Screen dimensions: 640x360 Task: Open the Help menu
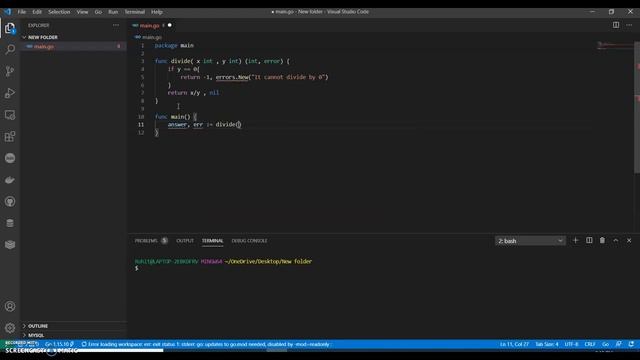point(157,12)
